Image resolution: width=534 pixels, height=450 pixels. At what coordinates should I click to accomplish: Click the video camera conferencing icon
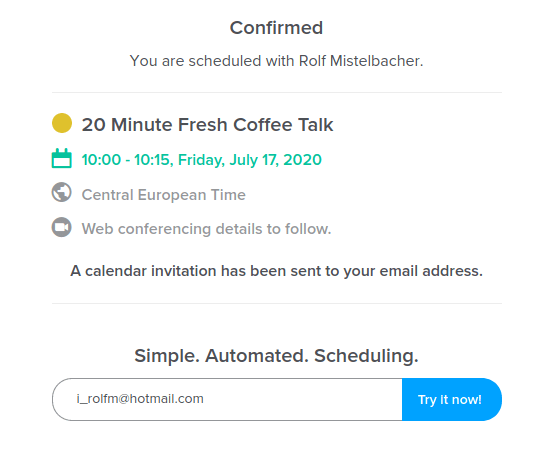tap(62, 227)
